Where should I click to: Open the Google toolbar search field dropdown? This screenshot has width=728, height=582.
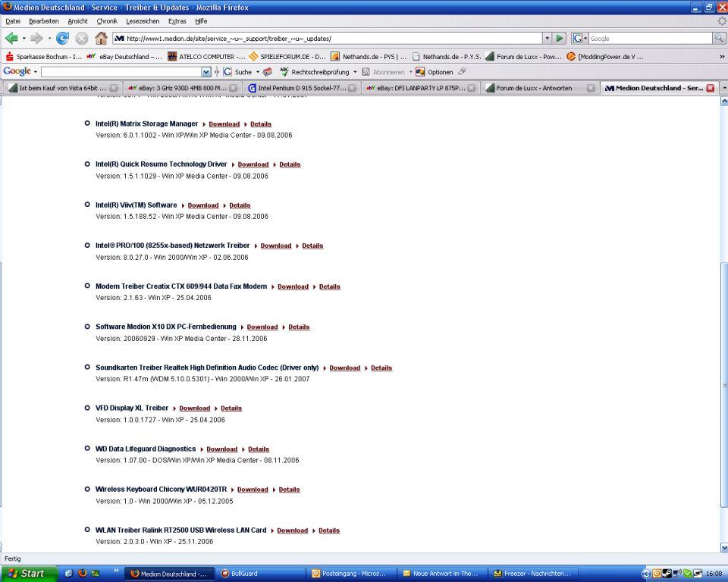click(206, 72)
